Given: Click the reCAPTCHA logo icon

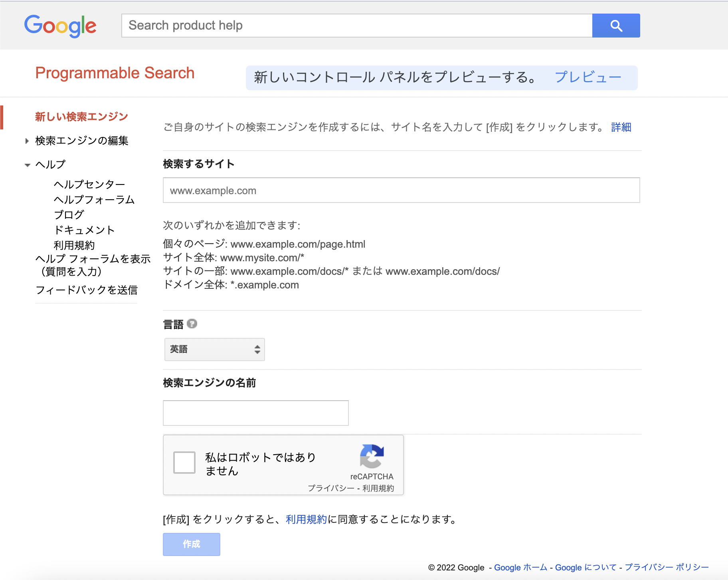Looking at the screenshot, I should (372, 456).
